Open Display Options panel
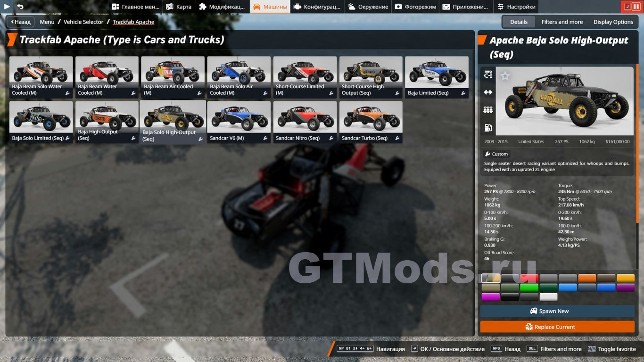 tap(613, 22)
